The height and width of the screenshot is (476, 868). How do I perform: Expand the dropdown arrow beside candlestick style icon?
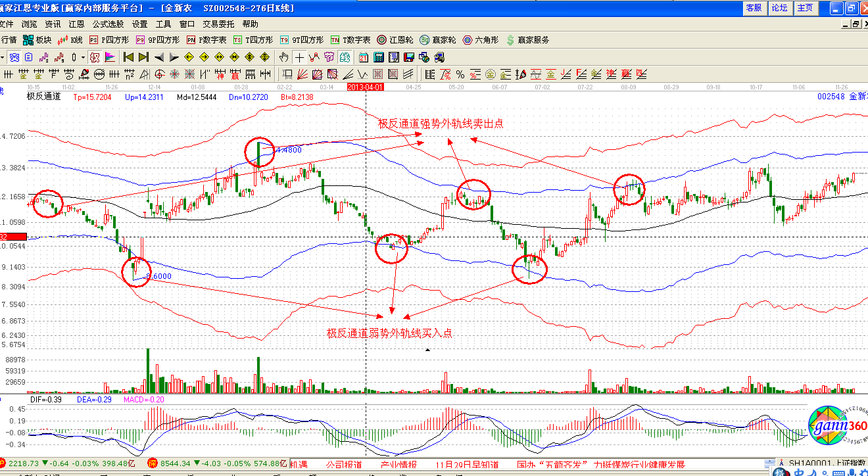pos(83,57)
